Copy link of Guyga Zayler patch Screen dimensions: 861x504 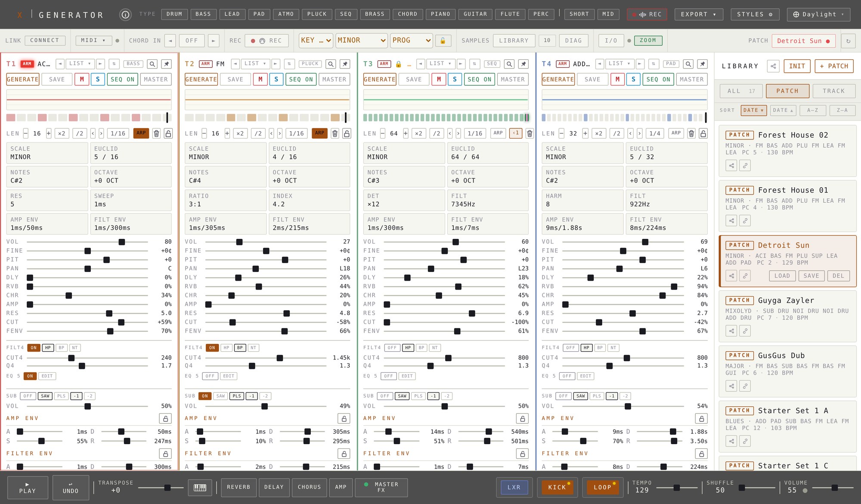pyautogui.click(x=745, y=331)
